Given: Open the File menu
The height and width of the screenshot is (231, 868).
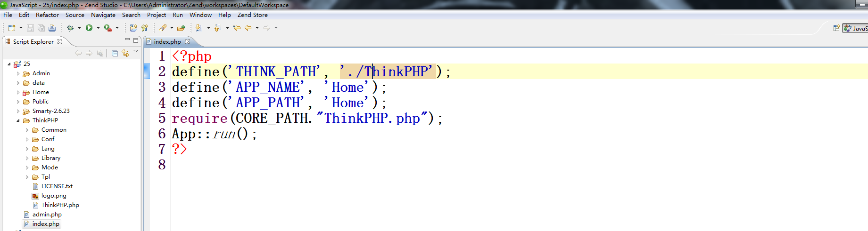Looking at the screenshot, I should (x=8, y=15).
